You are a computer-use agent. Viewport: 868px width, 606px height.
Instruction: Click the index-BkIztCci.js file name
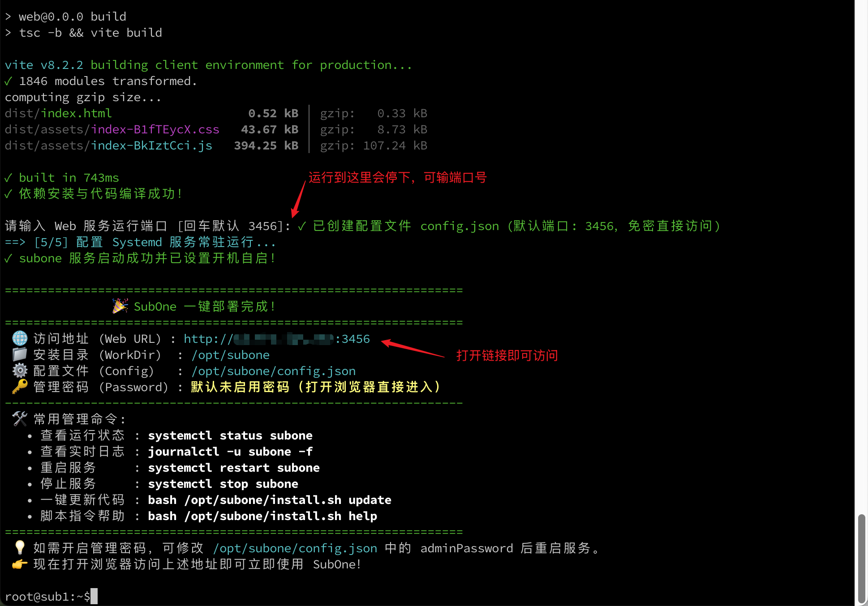(x=151, y=145)
